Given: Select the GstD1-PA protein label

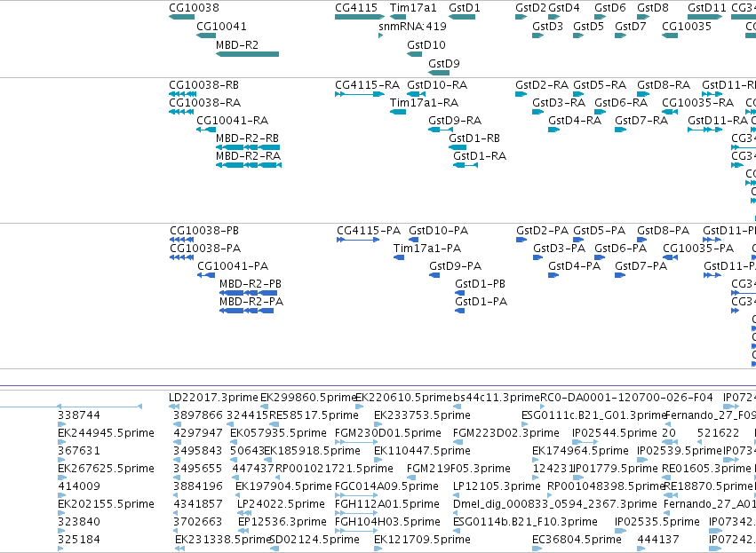Looking at the screenshot, I should (481, 302).
